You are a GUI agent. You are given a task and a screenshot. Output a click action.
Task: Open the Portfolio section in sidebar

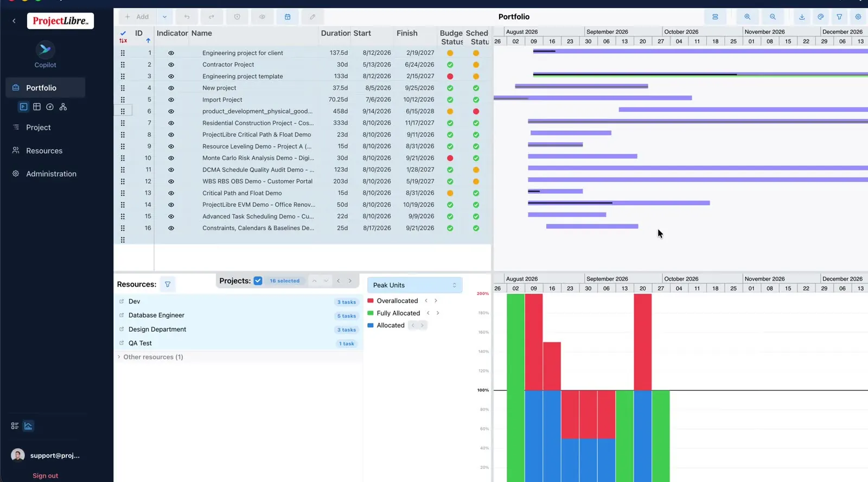coord(46,88)
